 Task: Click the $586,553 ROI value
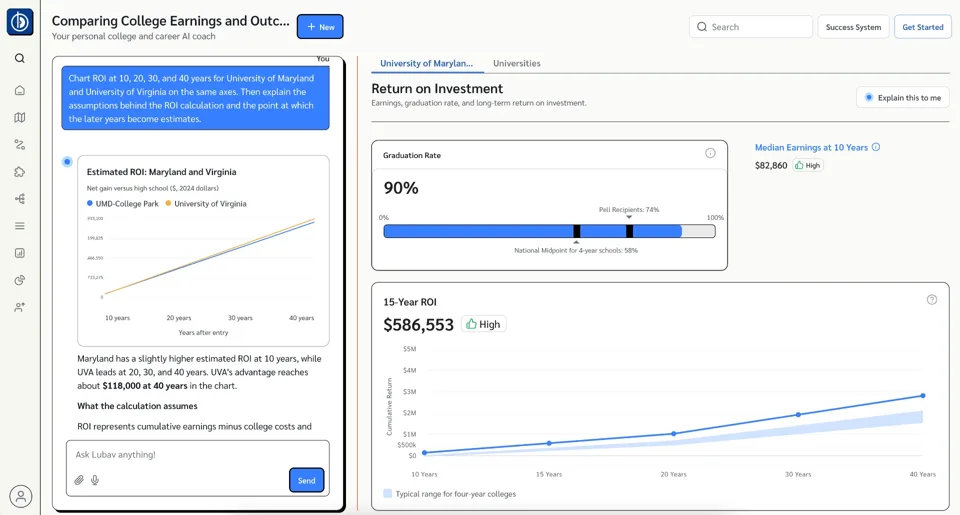click(418, 325)
